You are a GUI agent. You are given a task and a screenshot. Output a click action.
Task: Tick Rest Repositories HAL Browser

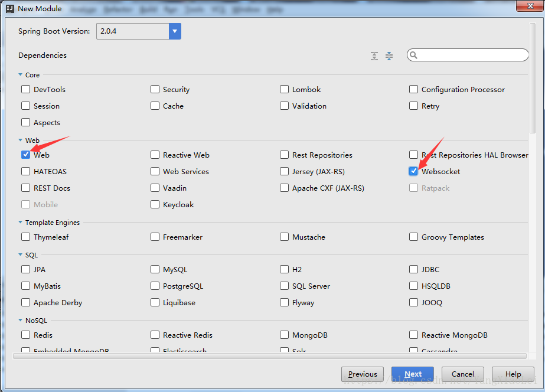coord(413,155)
